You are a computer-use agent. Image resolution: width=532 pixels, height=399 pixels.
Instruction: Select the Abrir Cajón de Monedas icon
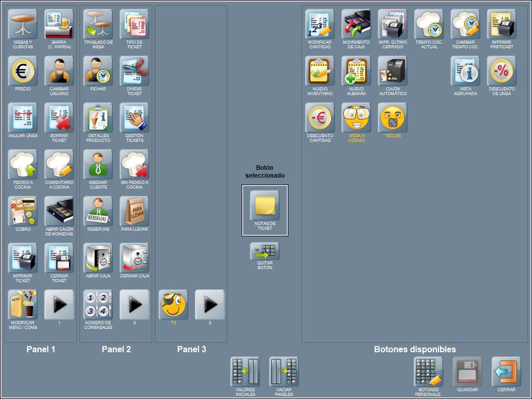tap(59, 211)
